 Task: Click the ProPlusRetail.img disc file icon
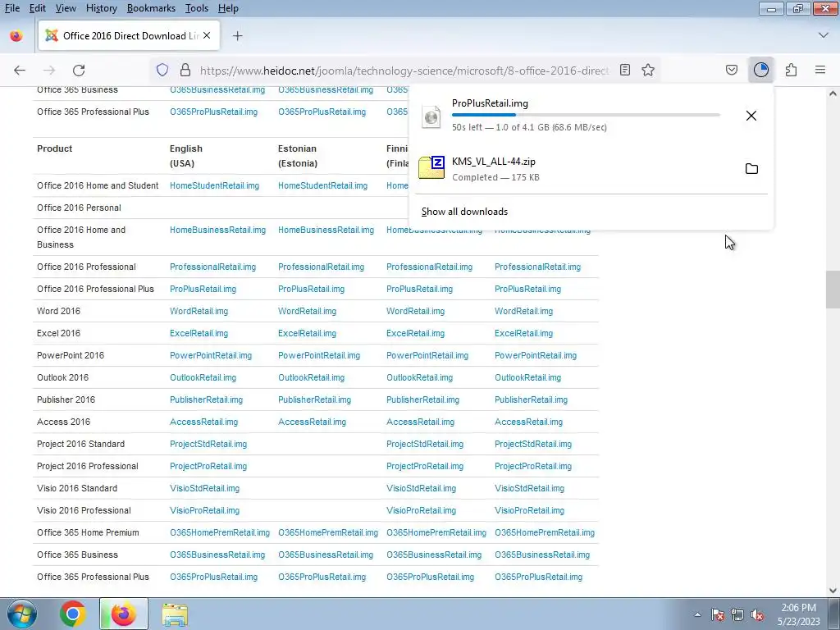(x=431, y=117)
